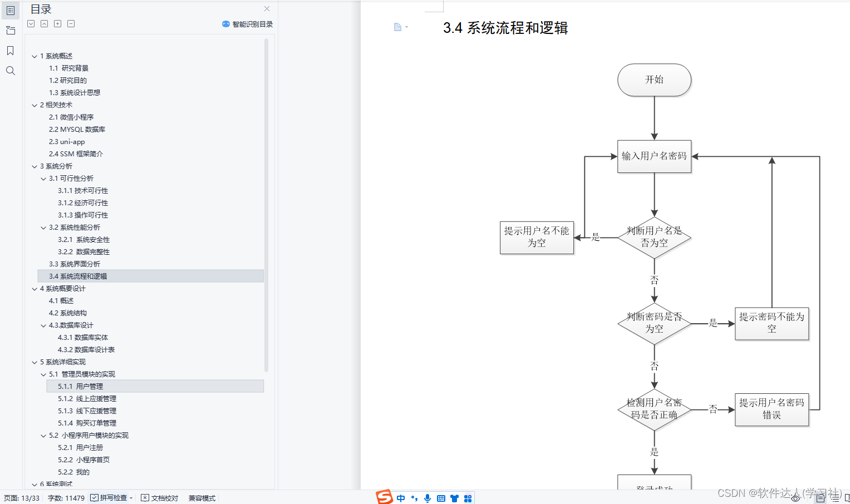Select '2.4 SSM 框架简介' in outline
The image size is (850, 504).
coord(76,154)
